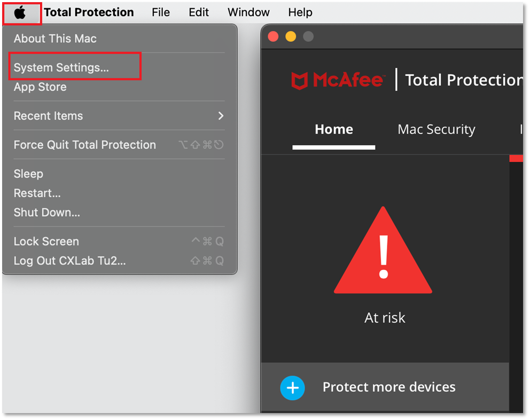Screen dimensions: 530x420
Task: Click the blue plus icon
Action: [292, 388]
